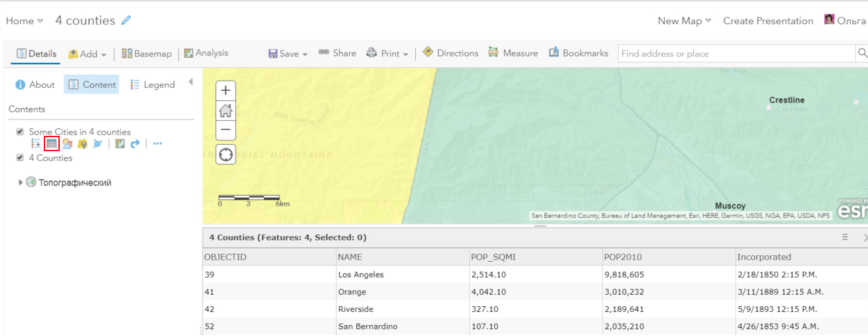Expand the Топографический basemap entry

21,183
